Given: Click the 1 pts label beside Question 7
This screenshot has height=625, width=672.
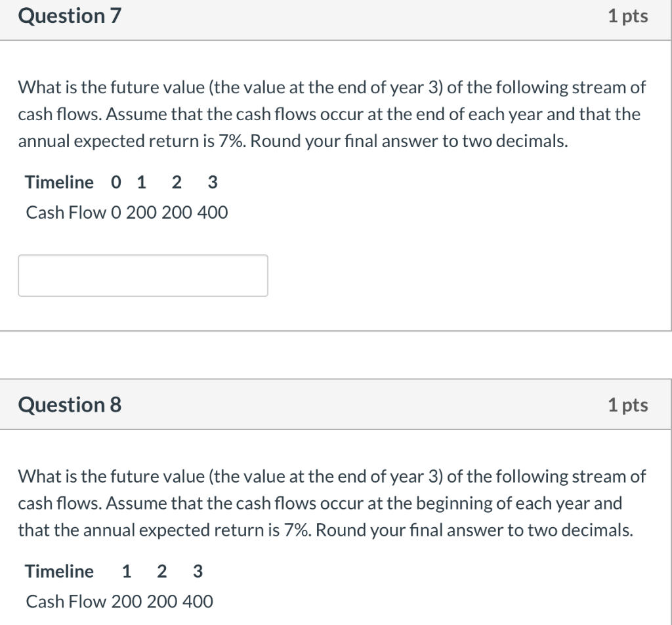Looking at the screenshot, I should tap(629, 16).
